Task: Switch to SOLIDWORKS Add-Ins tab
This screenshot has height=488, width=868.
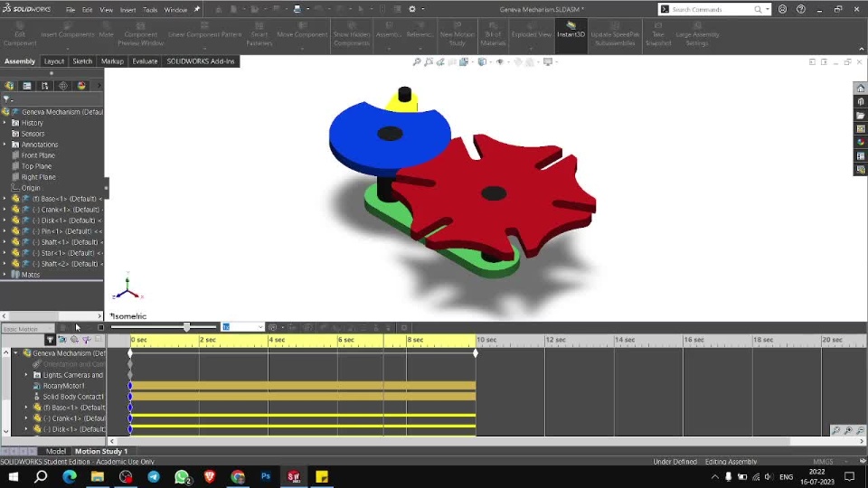Action: tap(201, 61)
